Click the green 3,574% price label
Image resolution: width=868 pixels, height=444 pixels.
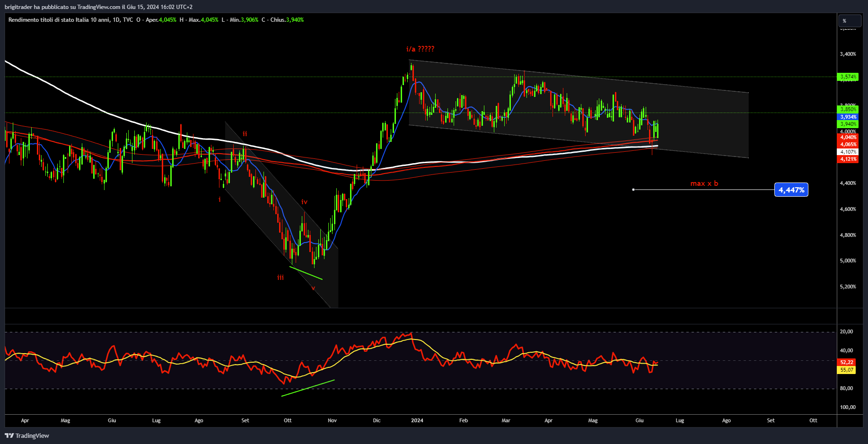pyautogui.click(x=848, y=77)
